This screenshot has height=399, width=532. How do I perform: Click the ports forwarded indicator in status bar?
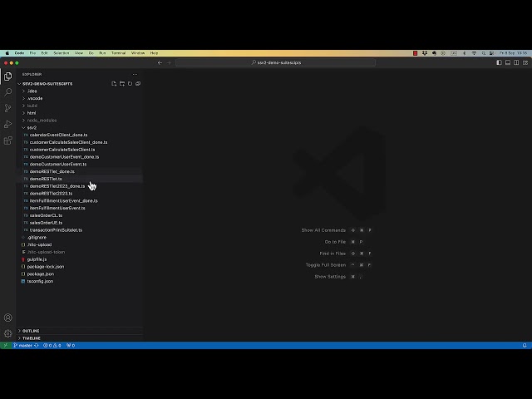tap(71, 346)
